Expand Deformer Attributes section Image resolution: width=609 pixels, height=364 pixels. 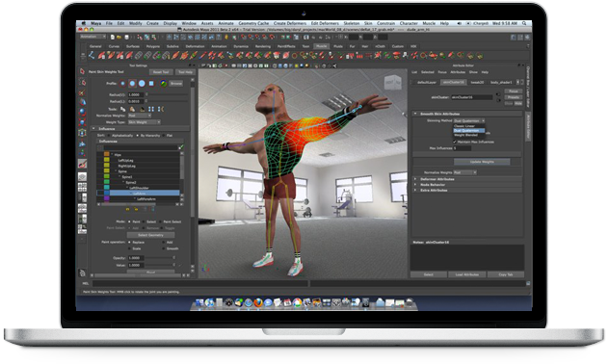click(415, 179)
